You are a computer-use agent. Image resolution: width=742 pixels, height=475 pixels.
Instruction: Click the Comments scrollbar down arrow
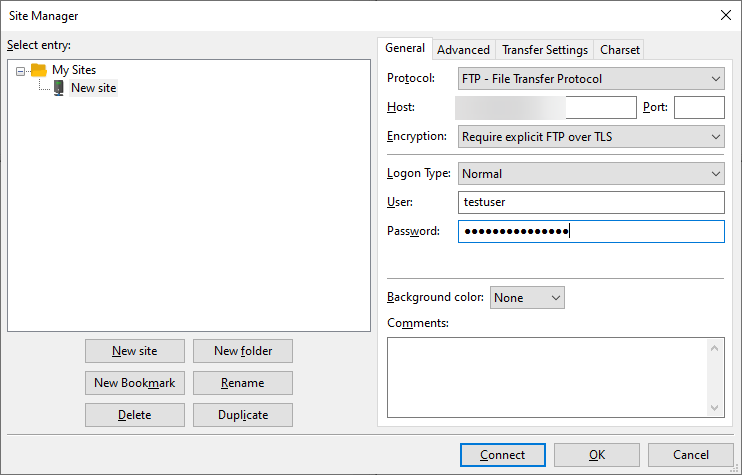715,408
